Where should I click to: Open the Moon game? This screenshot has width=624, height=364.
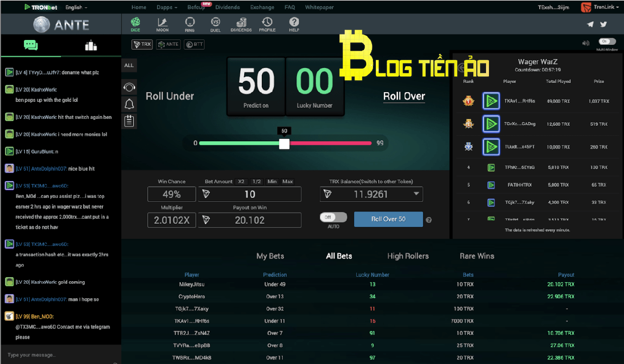pos(162,24)
